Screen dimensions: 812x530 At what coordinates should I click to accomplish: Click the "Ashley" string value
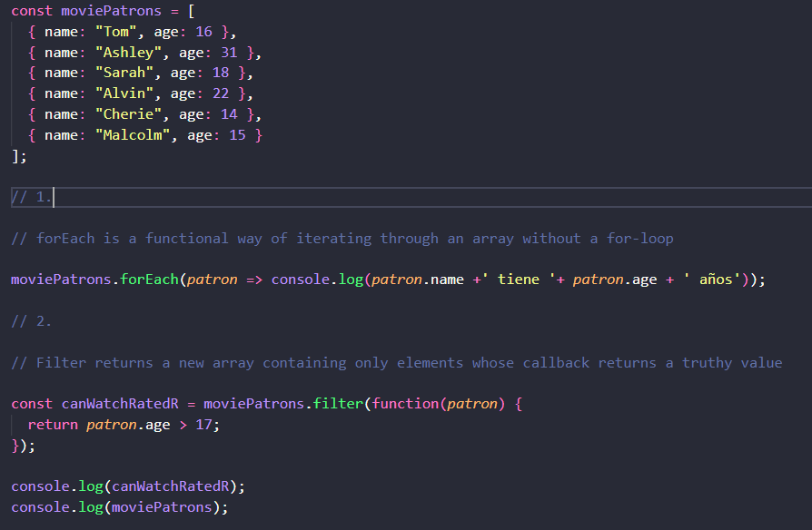tap(128, 53)
